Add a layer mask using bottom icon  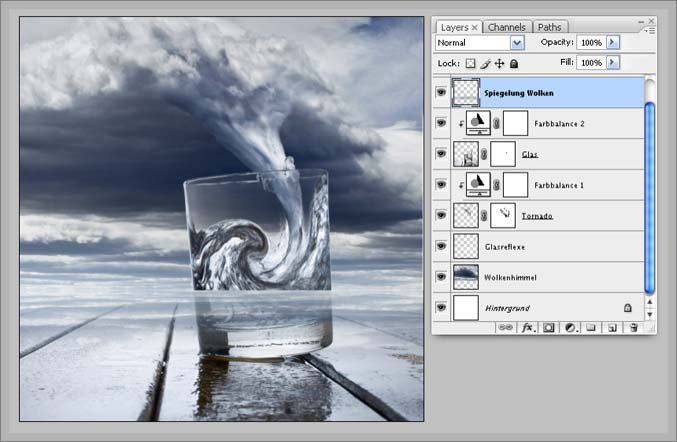[x=548, y=327]
